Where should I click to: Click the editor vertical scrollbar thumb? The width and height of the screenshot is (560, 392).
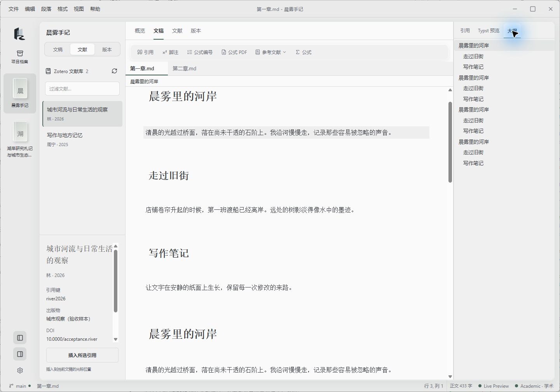[x=450, y=142]
